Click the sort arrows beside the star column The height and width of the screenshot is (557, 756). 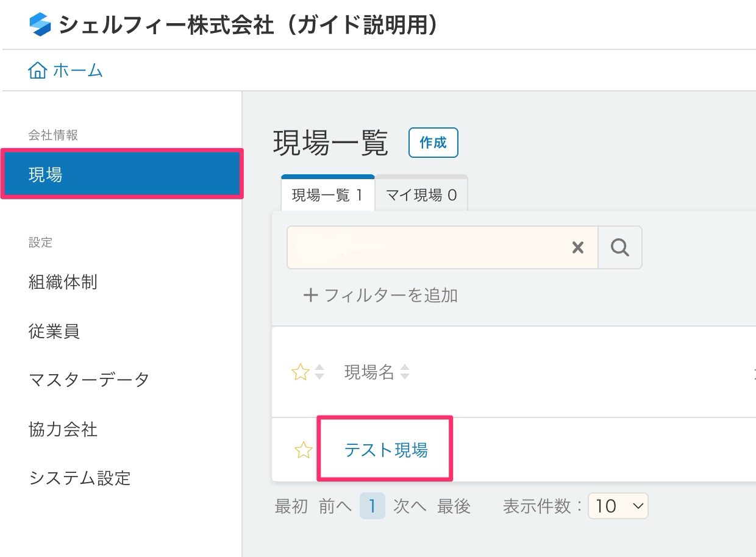tap(318, 372)
